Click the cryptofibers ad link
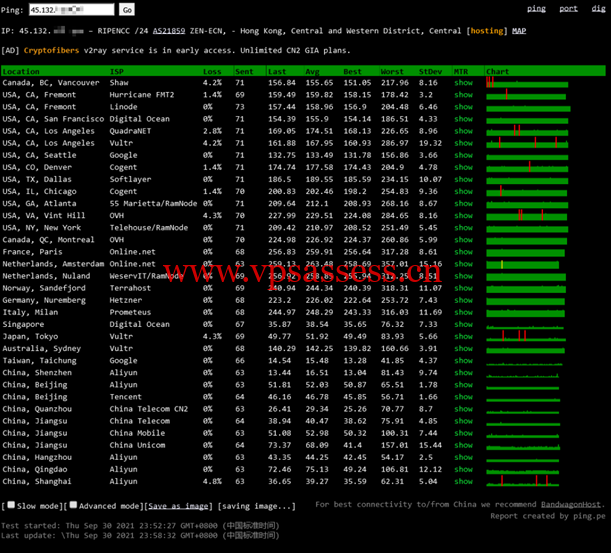 [54, 50]
